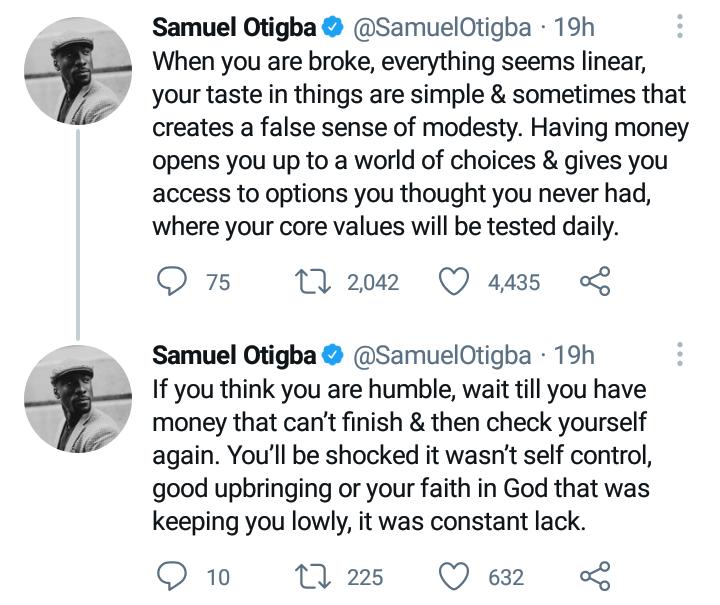Reply to the second tweet with 10 replies
The image size is (720, 605).
click(172, 577)
